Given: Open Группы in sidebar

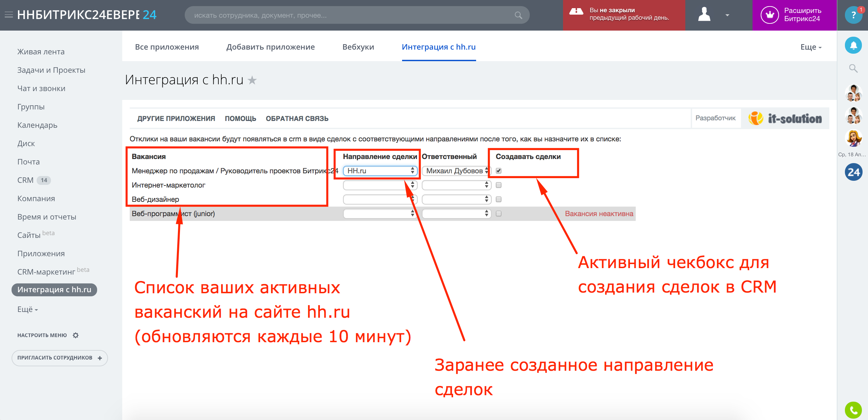Looking at the screenshot, I should tap(31, 107).
